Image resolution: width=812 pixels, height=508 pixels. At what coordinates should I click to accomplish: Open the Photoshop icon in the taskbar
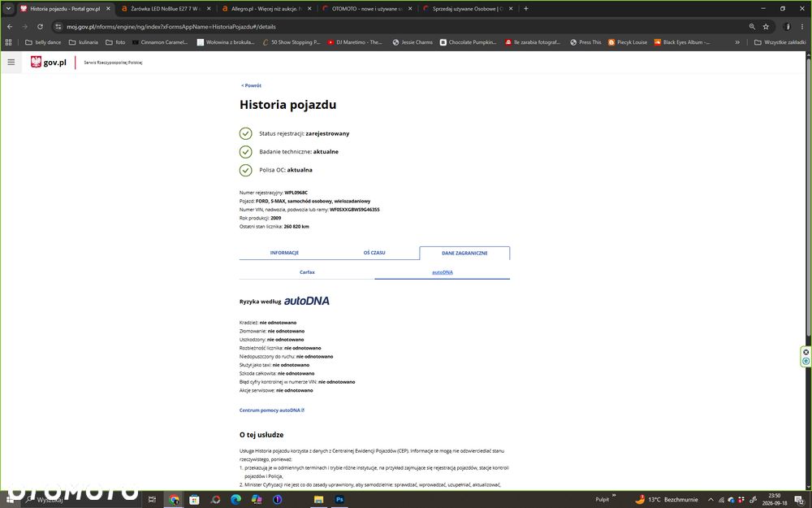click(x=339, y=500)
